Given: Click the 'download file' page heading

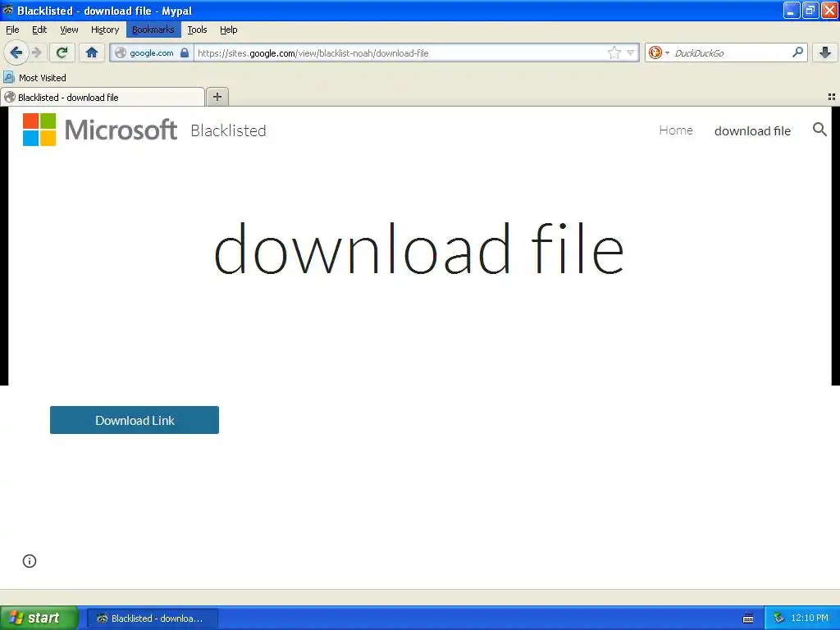Looking at the screenshot, I should [x=418, y=249].
